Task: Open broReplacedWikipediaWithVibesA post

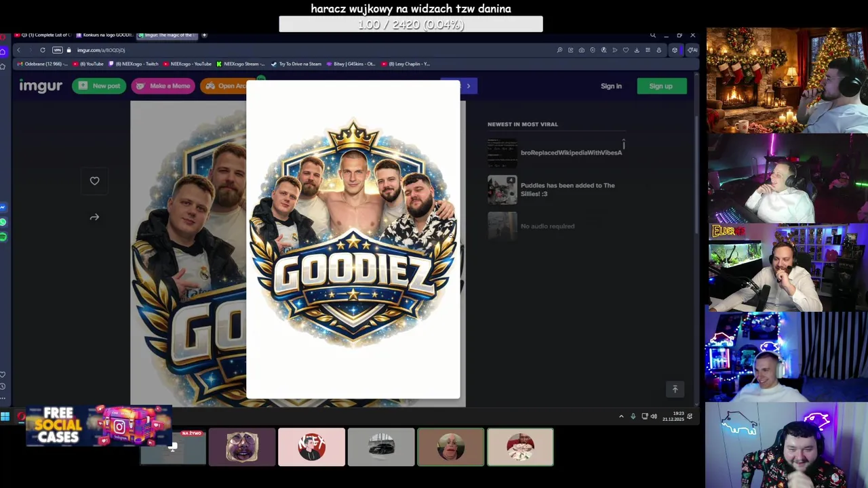Action: (x=571, y=152)
